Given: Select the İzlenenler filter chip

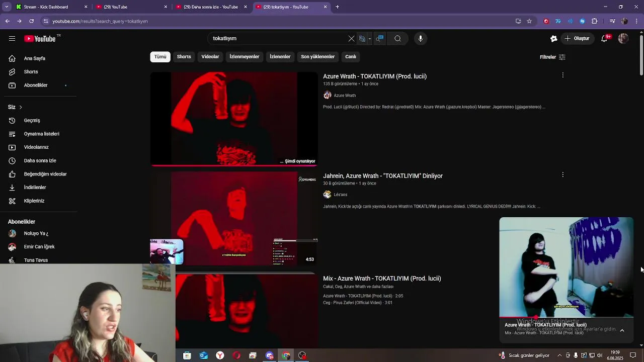Looking at the screenshot, I should (x=280, y=57).
